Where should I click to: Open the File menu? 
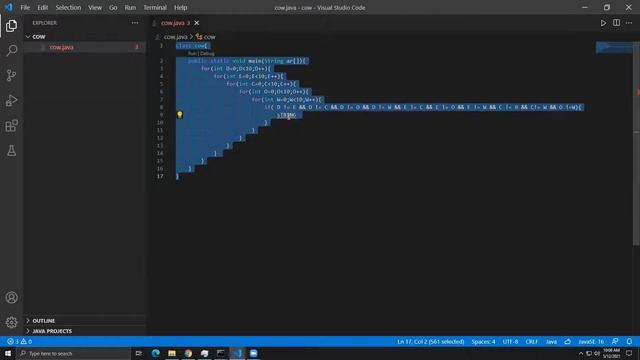[x=25, y=7]
